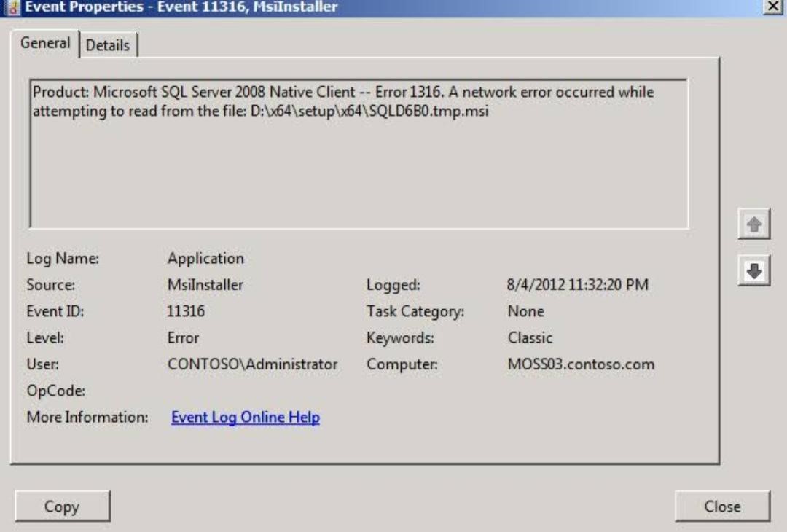Image resolution: width=787 pixels, height=532 pixels.
Task: Click the Level label
Action: pyautogui.click(x=45, y=337)
